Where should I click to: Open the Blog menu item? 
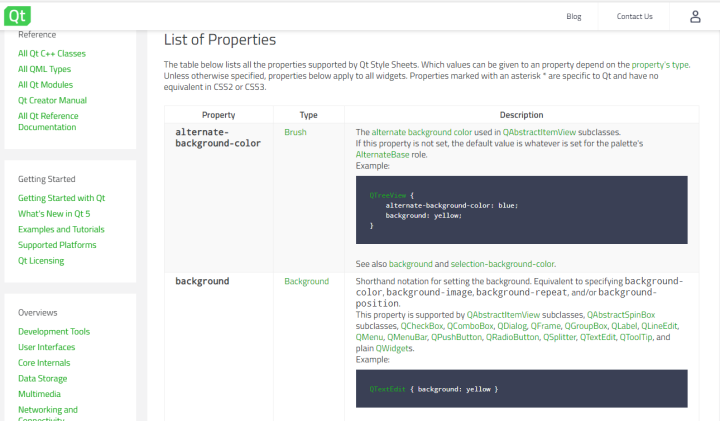[573, 16]
